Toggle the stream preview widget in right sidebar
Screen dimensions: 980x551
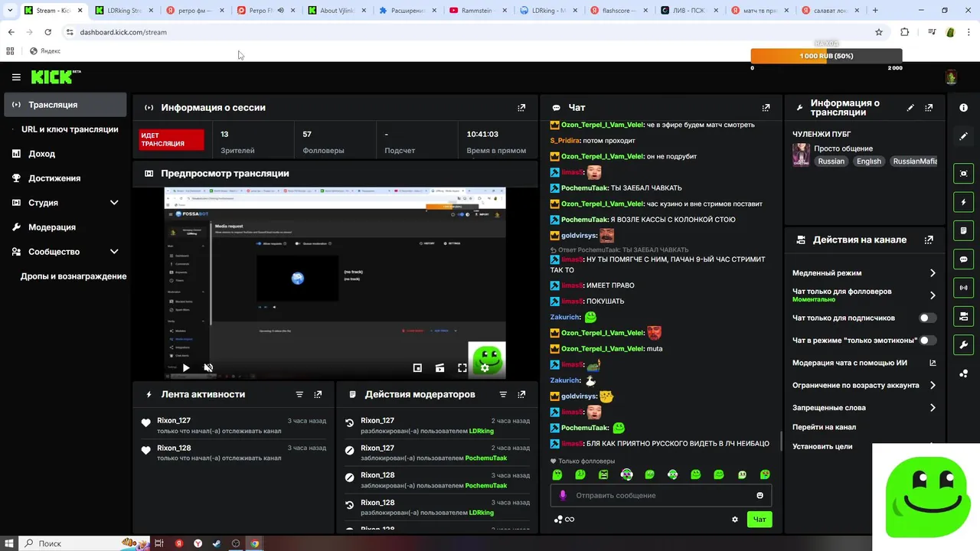pyautogui.click(x=963, y=174)
